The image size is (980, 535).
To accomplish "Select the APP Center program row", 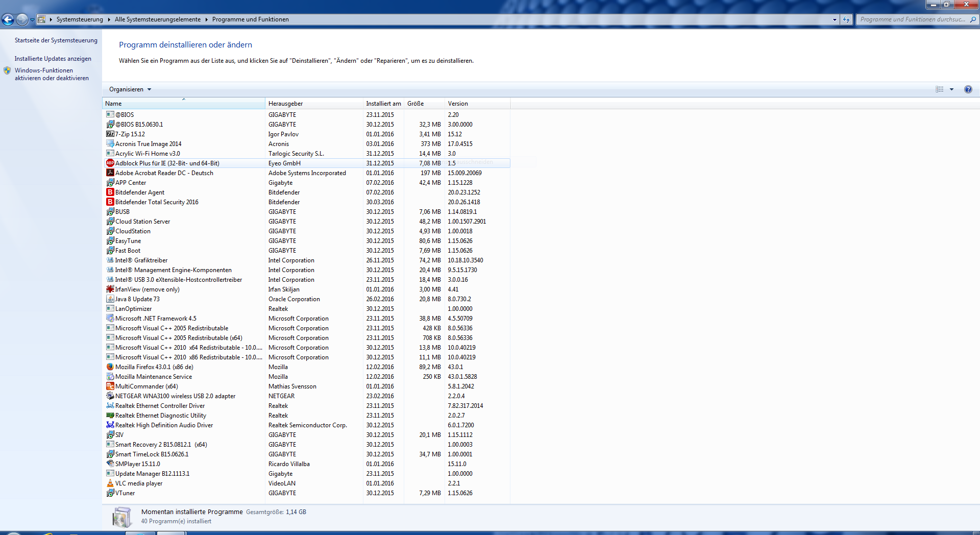I will (x=306, y=183).
